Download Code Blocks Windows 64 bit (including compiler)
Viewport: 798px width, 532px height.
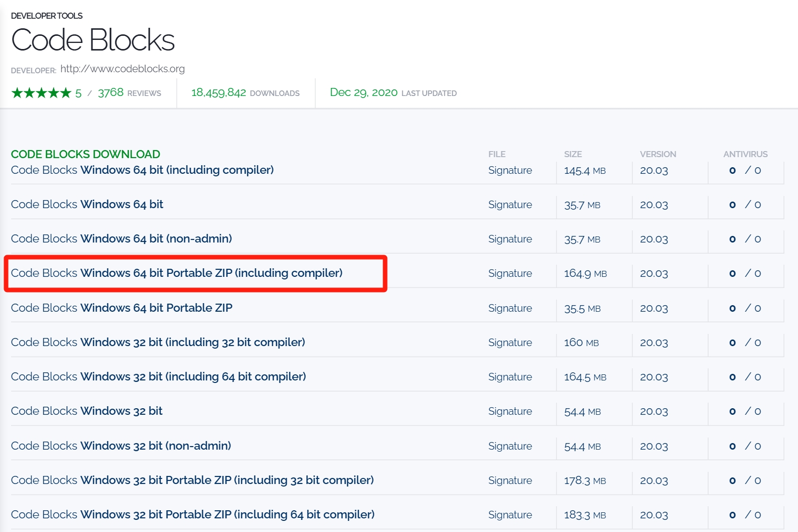pos(143,170)
